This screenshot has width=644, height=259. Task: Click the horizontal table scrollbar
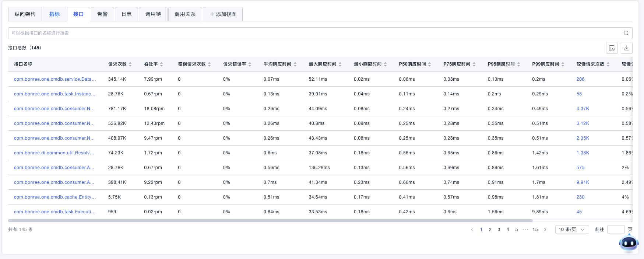tap(270, 221)
